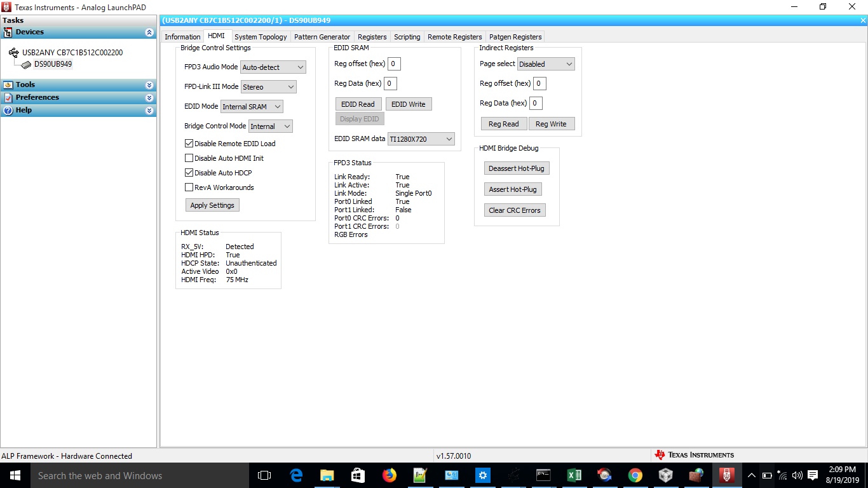Open the cube-shaped taskbar app icon
This screenshot has width=868, height=488.
(x=665, y=475)
